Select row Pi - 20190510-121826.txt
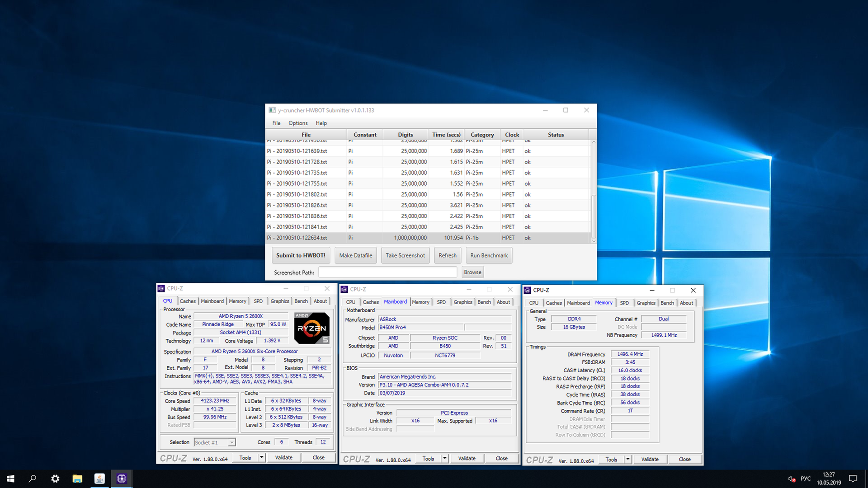 (428, 205)
